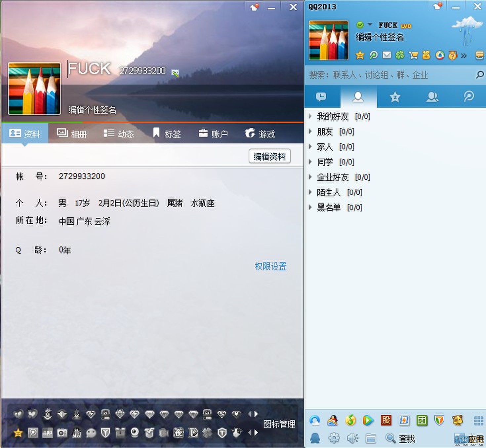486x448 pixels.
Task: Open gold money bag wallet icon
Action: point(426,55)
